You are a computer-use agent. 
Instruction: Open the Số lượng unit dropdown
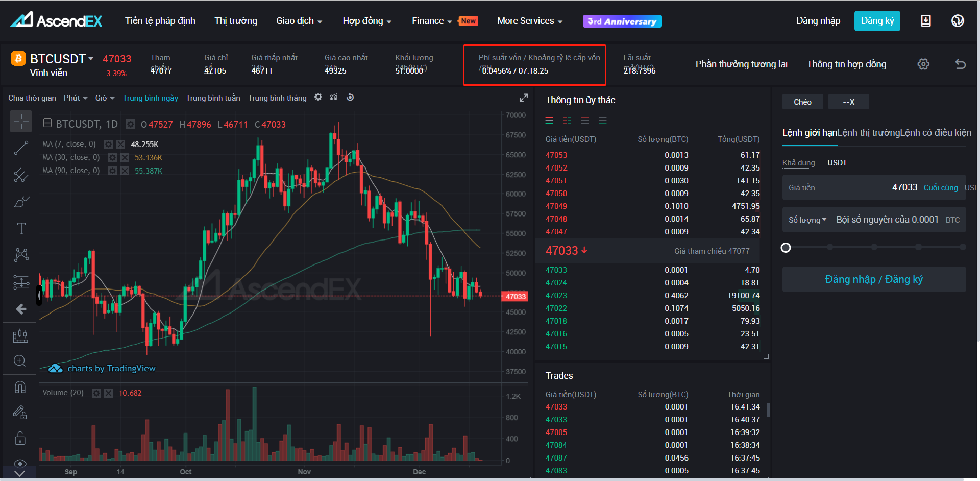(807, 220)
